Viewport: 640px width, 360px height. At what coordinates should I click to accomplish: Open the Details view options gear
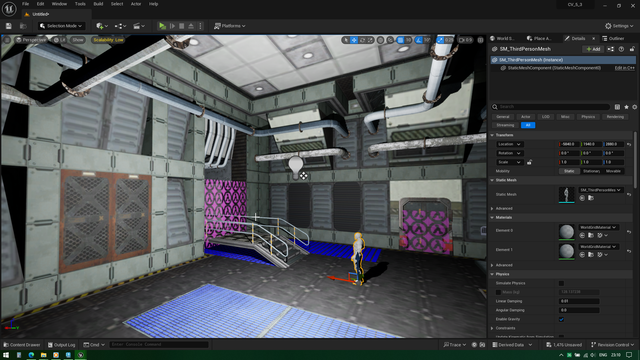click(634, 107)
